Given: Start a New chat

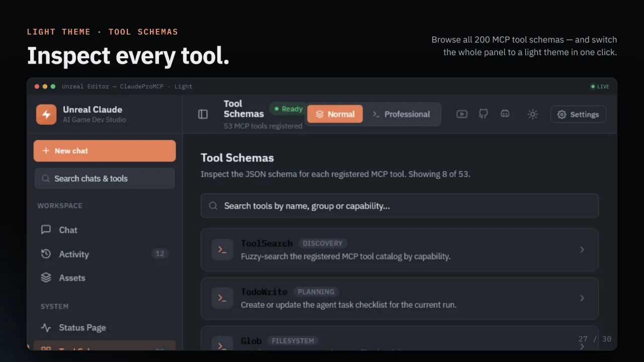Looking at the screenshot, I should [x=105, y=151].
